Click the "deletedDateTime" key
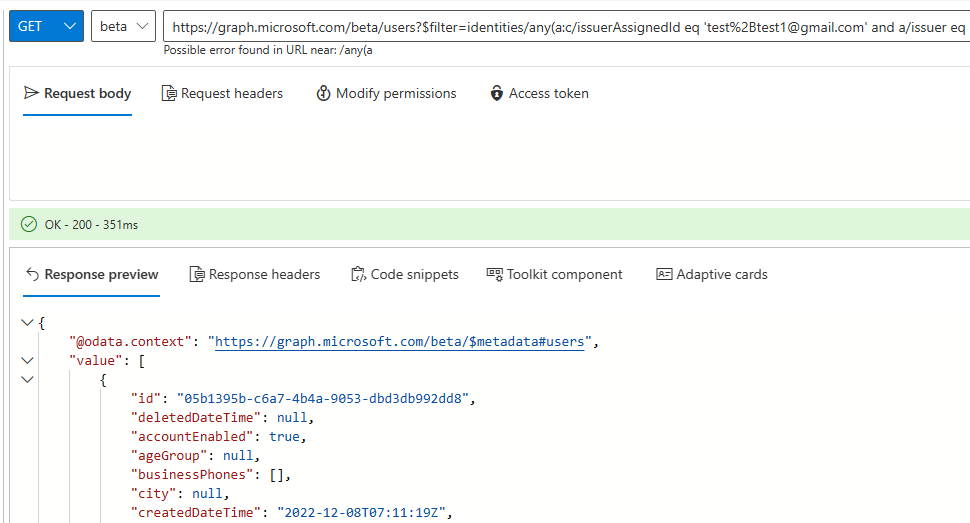This screenshot has height=523, width=970. [x=195, y=418]
